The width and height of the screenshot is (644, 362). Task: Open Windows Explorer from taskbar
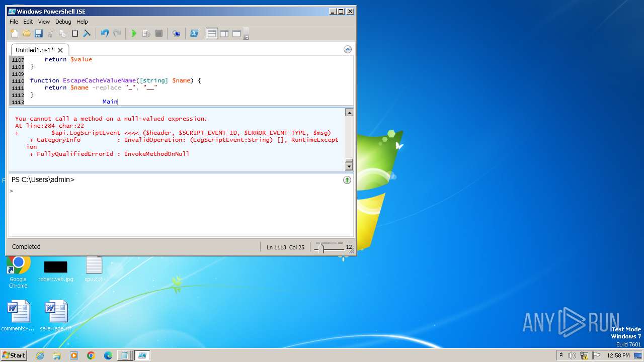click(x=57, y=355)
